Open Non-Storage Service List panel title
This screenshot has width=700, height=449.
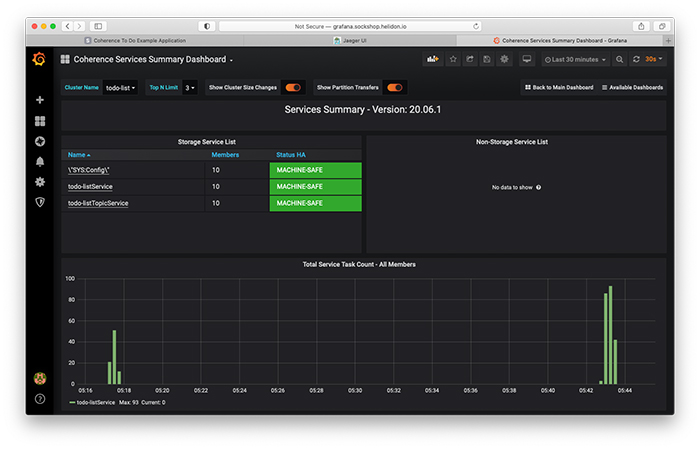coord(512,142)
